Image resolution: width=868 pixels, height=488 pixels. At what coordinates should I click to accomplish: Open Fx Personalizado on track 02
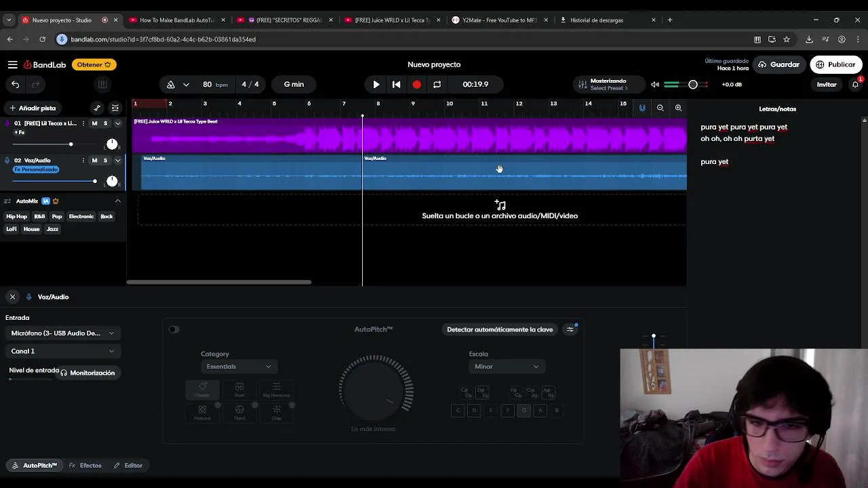click(36, 169)
